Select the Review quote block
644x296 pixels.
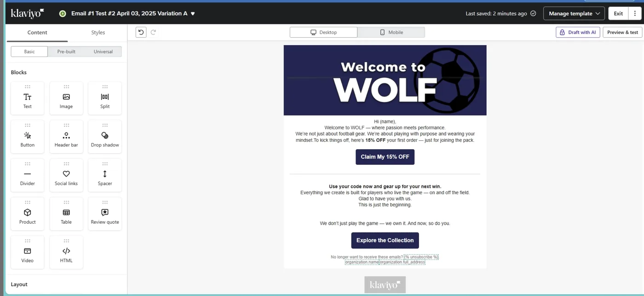coord(105,214)
